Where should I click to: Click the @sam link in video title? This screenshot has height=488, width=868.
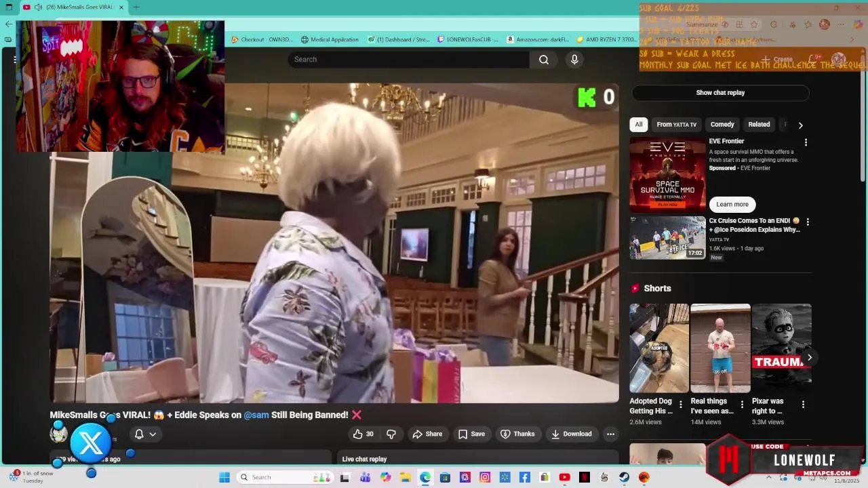pyautogui.click(x=256, y=415)
